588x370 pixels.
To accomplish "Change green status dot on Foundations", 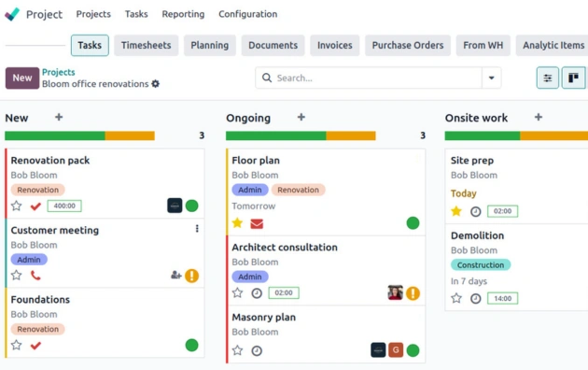I will [191, 345].
